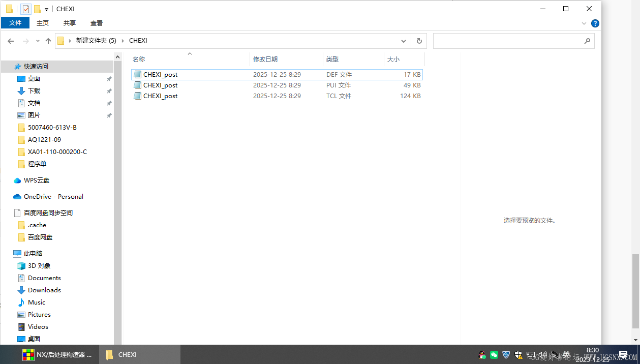Go forward with the right arrow

point(26,41)
